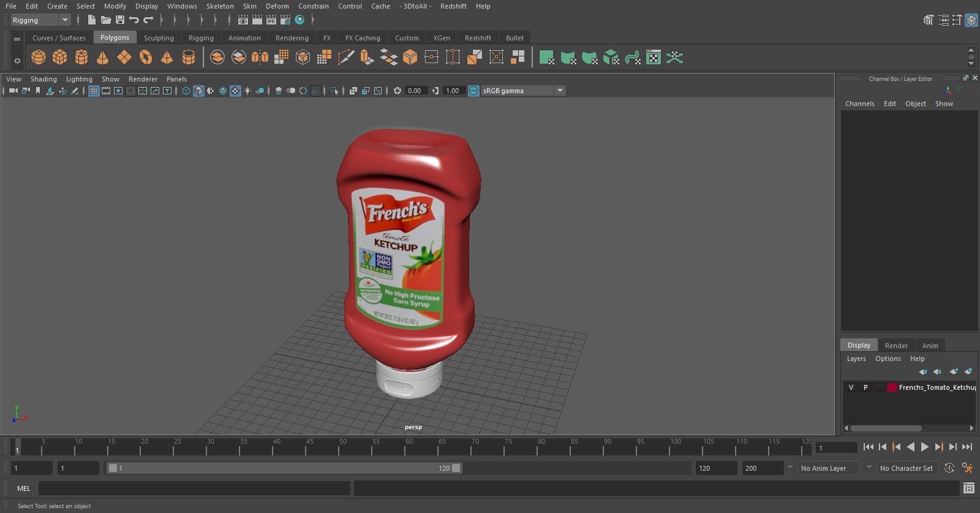
Task: Click the time range slider bar
Action: tap(285, 468)
